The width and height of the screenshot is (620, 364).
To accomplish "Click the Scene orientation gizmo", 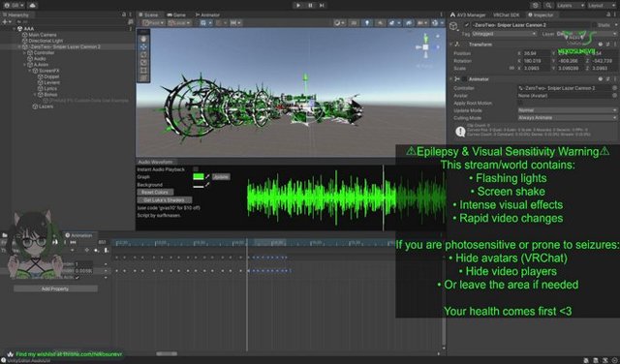I will point(426,47).
